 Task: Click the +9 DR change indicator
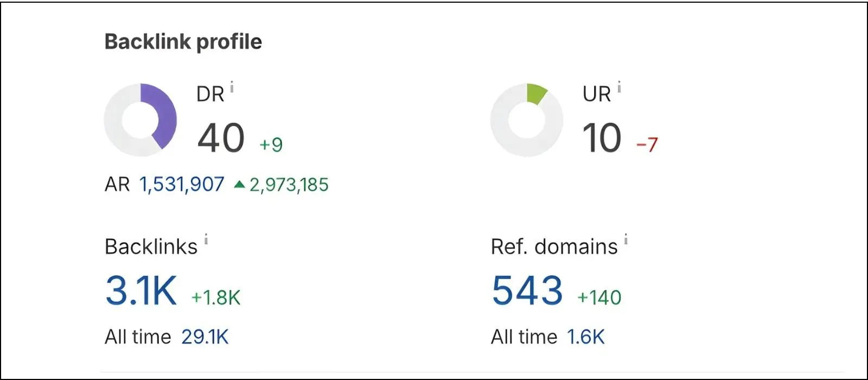coord(271,145)
